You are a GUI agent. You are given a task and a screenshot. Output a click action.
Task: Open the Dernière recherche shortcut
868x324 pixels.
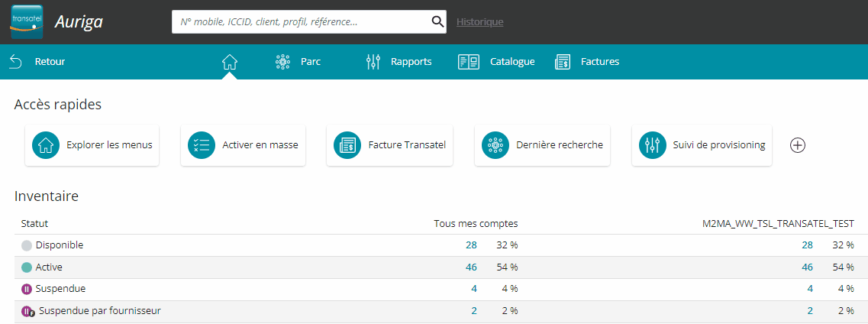(x=543, y=145)
